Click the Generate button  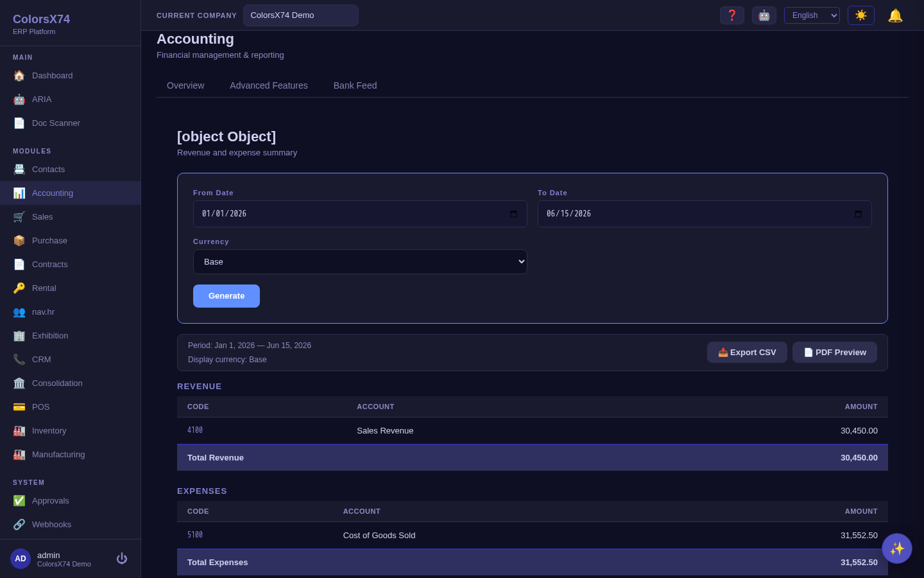coord(227,296)
